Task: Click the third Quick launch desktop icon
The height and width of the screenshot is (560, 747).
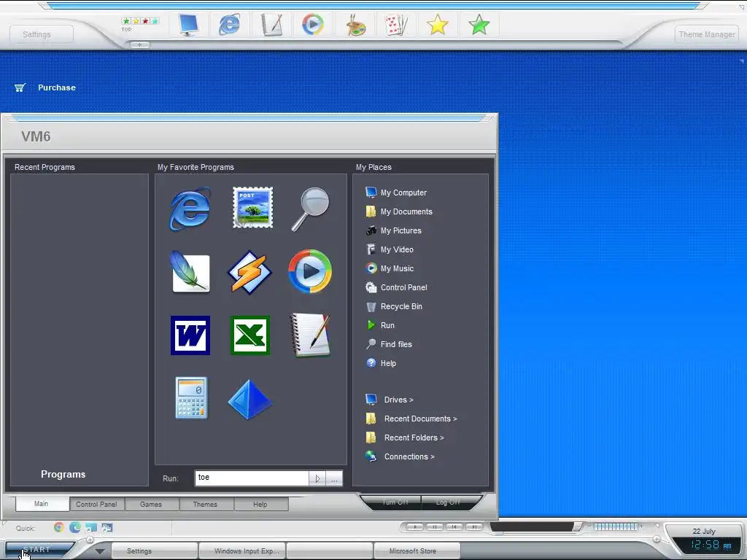Action: 91,527
